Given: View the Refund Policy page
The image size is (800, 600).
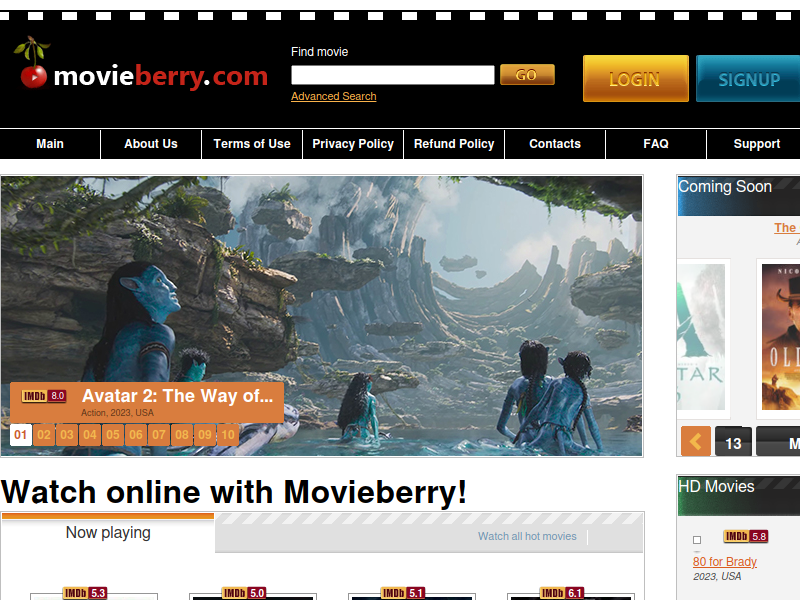Looking at the screenshot, I should click(454, 144).
